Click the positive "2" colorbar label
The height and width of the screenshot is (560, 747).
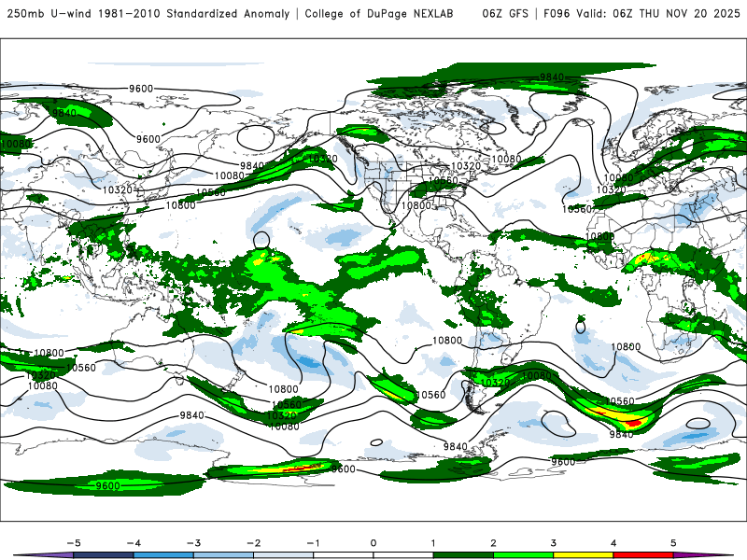(493, 543)
